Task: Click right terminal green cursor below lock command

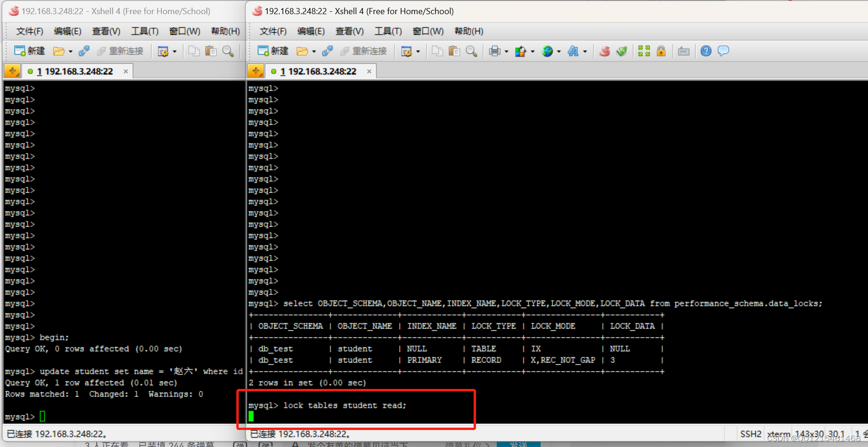Action: 251,416
